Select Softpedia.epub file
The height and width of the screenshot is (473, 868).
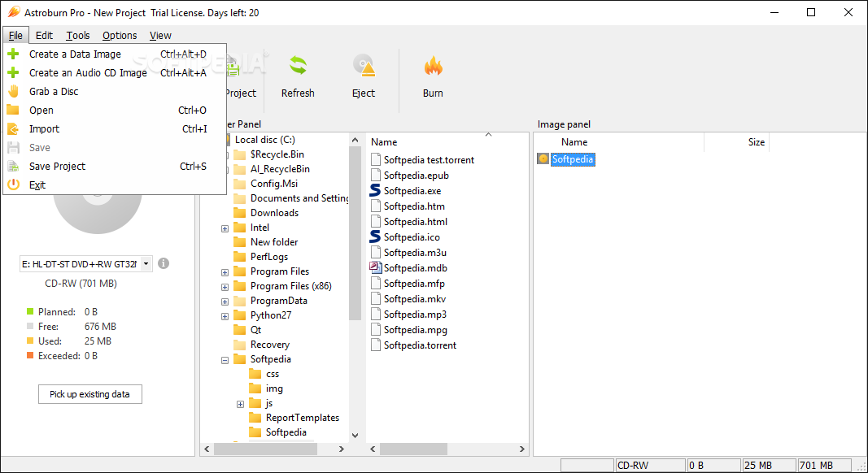pos(417,176)
